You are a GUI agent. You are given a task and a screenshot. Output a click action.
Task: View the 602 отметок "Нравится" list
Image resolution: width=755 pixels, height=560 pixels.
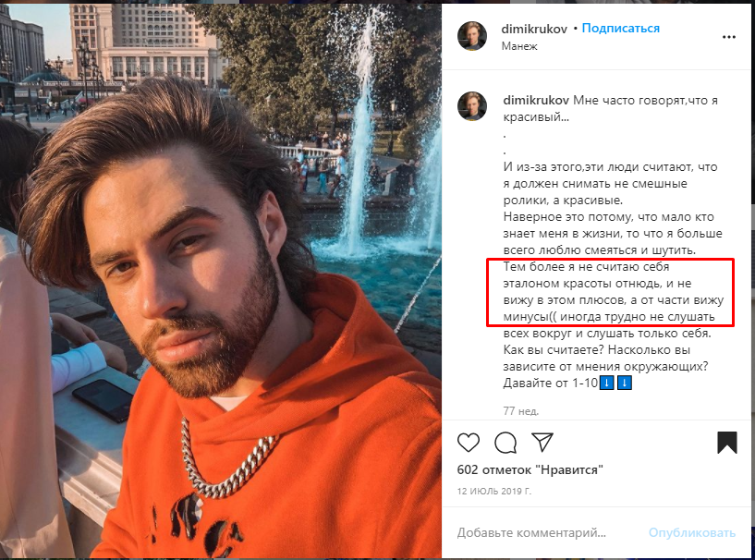pyautogui.click(x=530, y=469)
